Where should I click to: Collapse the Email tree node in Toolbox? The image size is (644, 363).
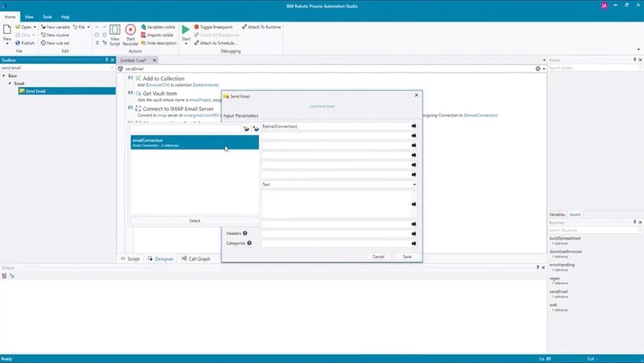click(9, 83)
